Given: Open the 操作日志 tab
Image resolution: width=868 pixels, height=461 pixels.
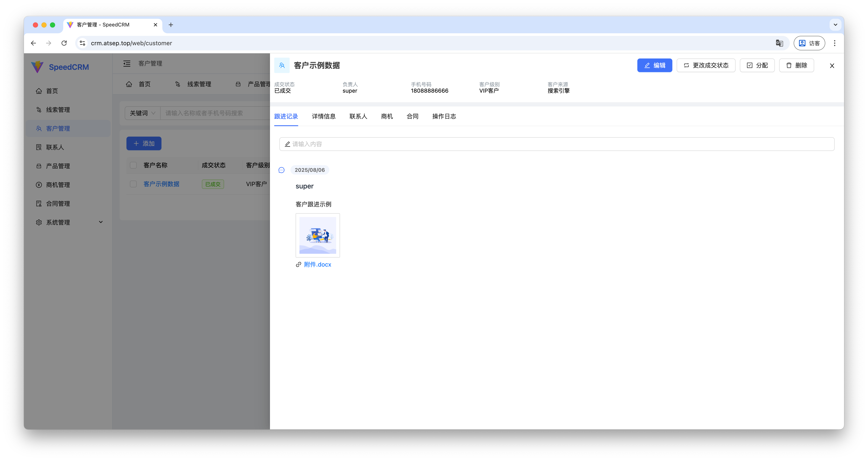Looking at the screenshot, I should tap(444, 117).
